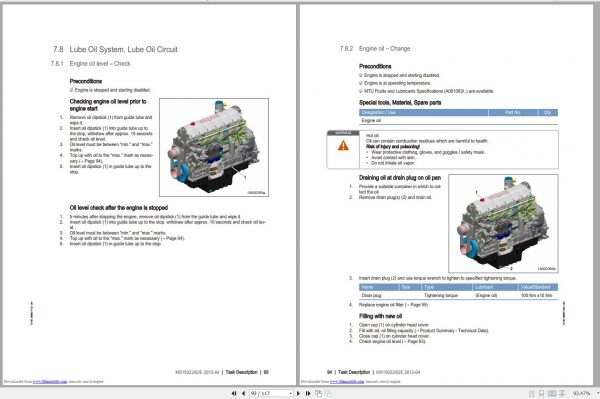Switch to single page view layout
The image size is (600, 399).
532,393
